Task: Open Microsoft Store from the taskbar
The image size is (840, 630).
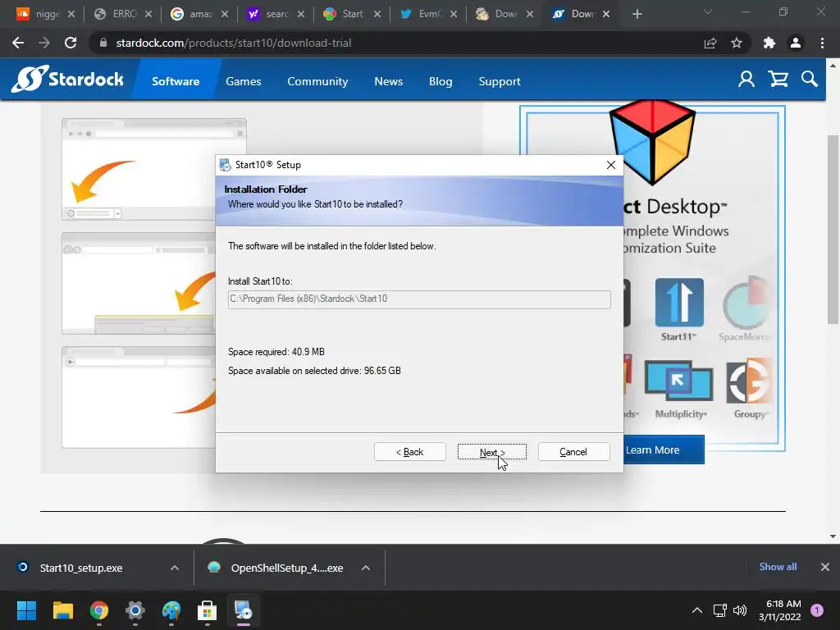Action: [208, 610]
